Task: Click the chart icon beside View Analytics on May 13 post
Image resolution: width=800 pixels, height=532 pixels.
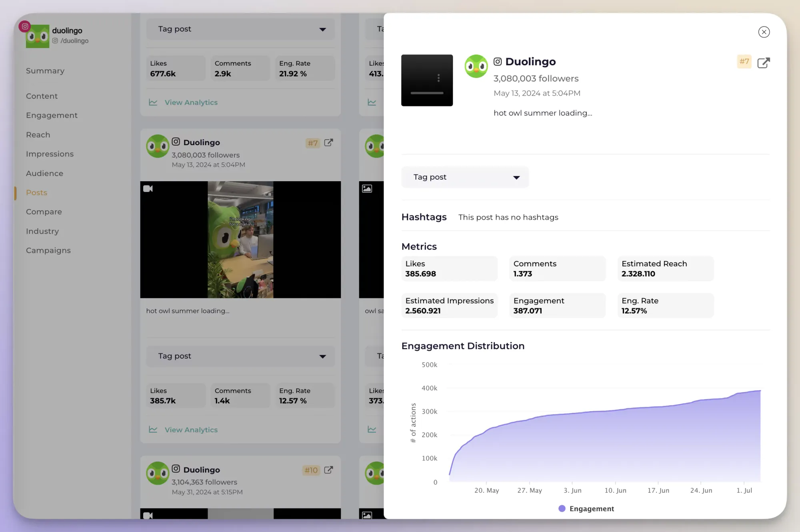Action: tap(153, 430)
